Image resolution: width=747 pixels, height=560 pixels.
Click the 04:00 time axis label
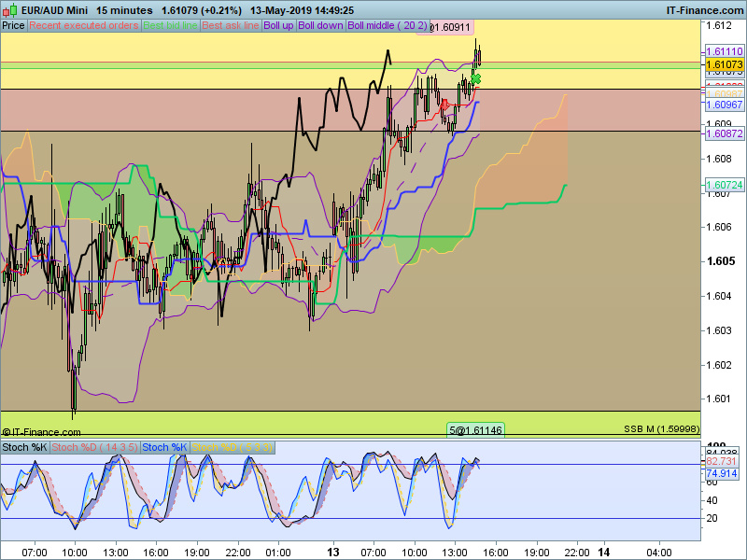[659, 553]
